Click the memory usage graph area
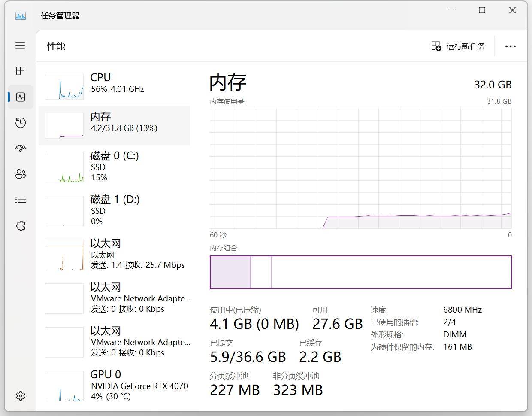The height and width of the screenshot is (416, 532). pyautogui.click(x=360, y=167)
